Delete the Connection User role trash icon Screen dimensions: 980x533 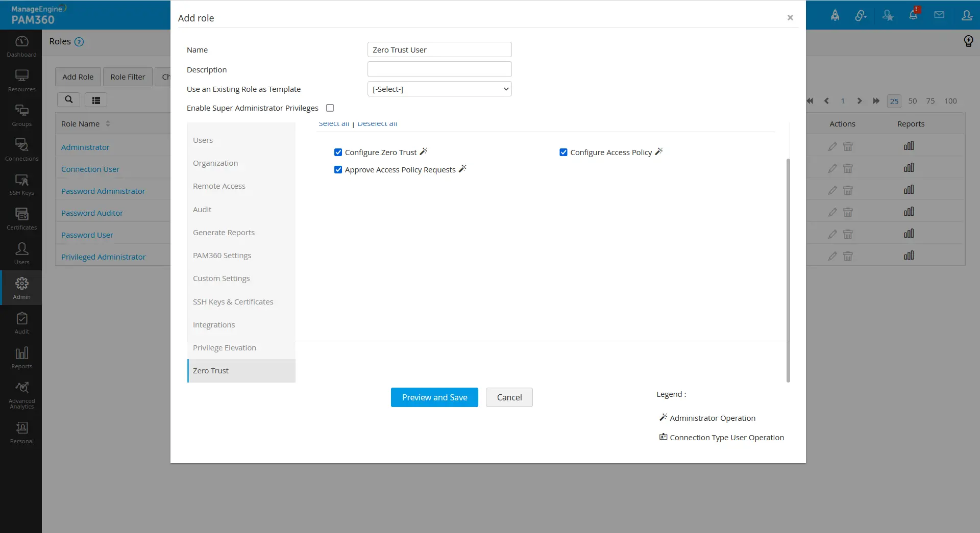coord(848,168)
